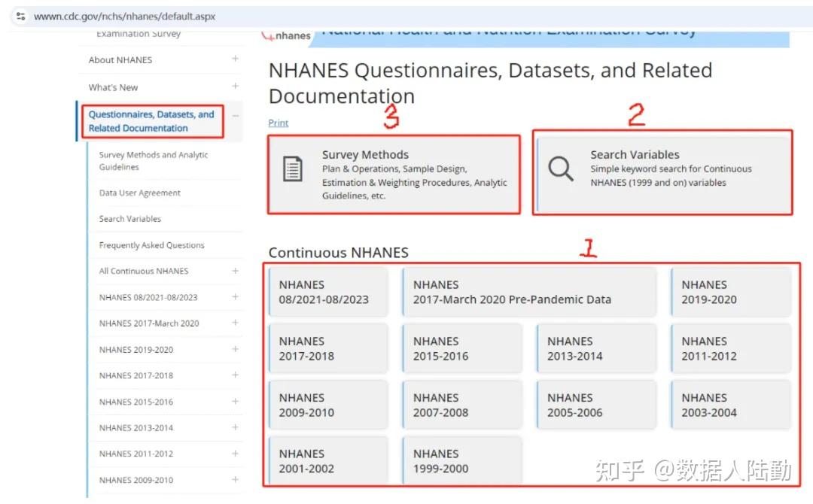813x504 pixels.
Task: Select the NHANES 1999-2000 tile
Action: coord(461,460)
